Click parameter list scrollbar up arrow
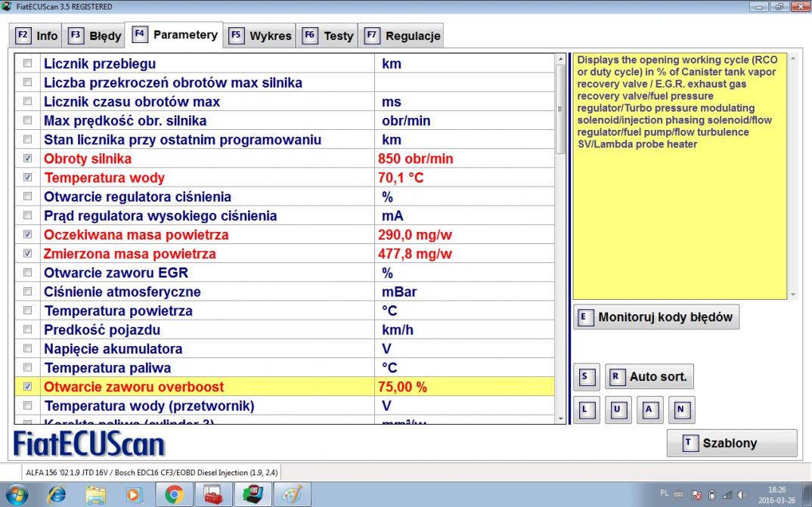The image size is (812, 507). point(560,60)
